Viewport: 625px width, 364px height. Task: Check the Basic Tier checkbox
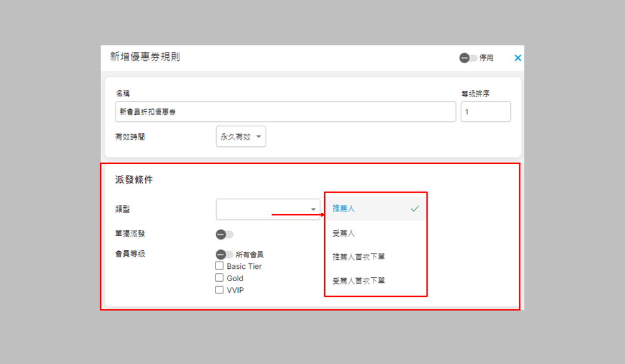click(219, 266)
